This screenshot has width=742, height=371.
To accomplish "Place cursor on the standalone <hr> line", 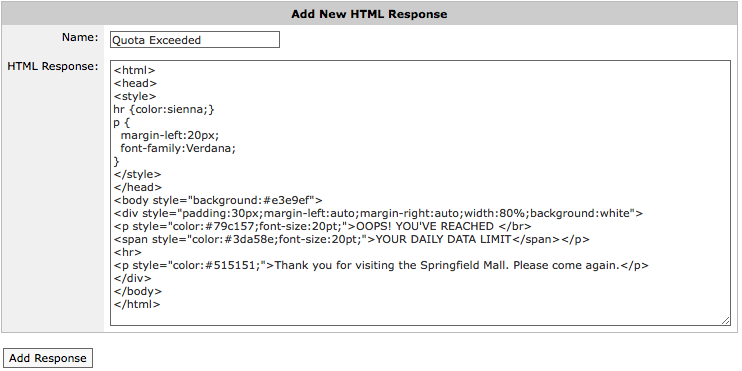I will coord(127,252).
